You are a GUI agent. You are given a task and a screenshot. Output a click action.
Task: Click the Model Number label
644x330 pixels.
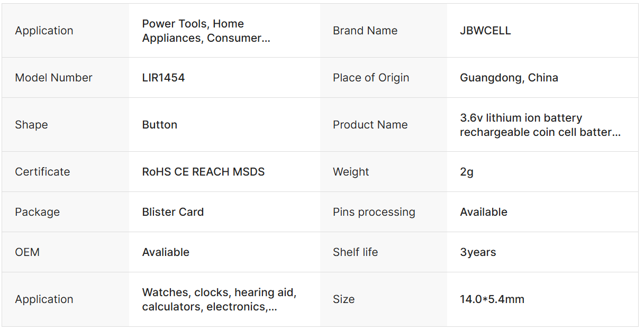tap(53, 78)
